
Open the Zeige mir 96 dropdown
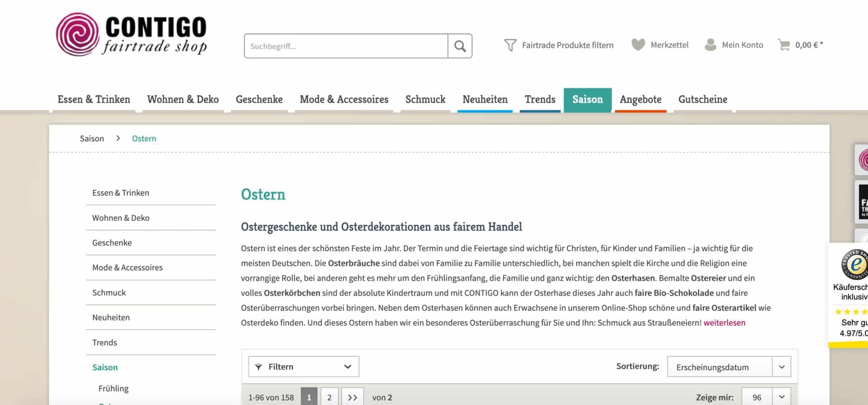click(766, 397)
